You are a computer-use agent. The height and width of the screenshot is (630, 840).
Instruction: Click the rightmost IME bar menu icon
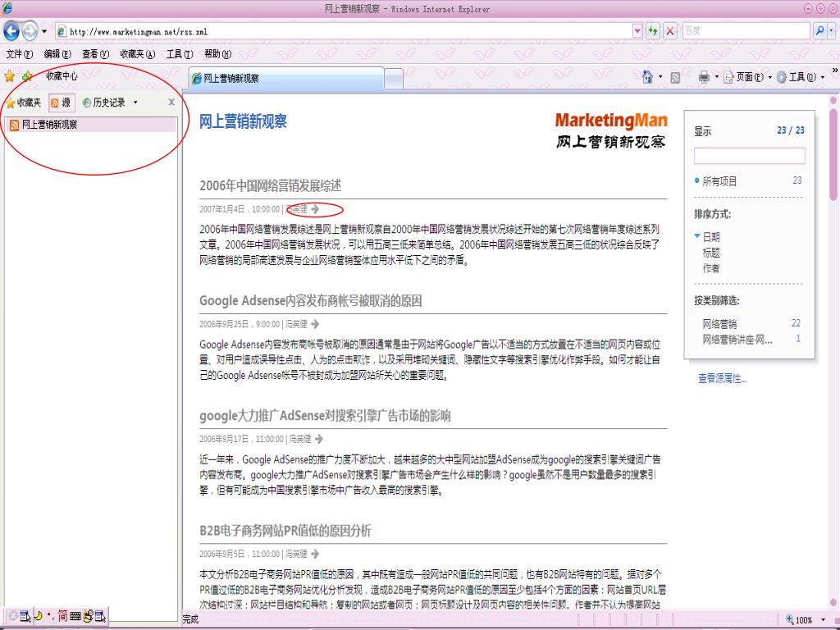pyautogui.click(x=100, y=616)
